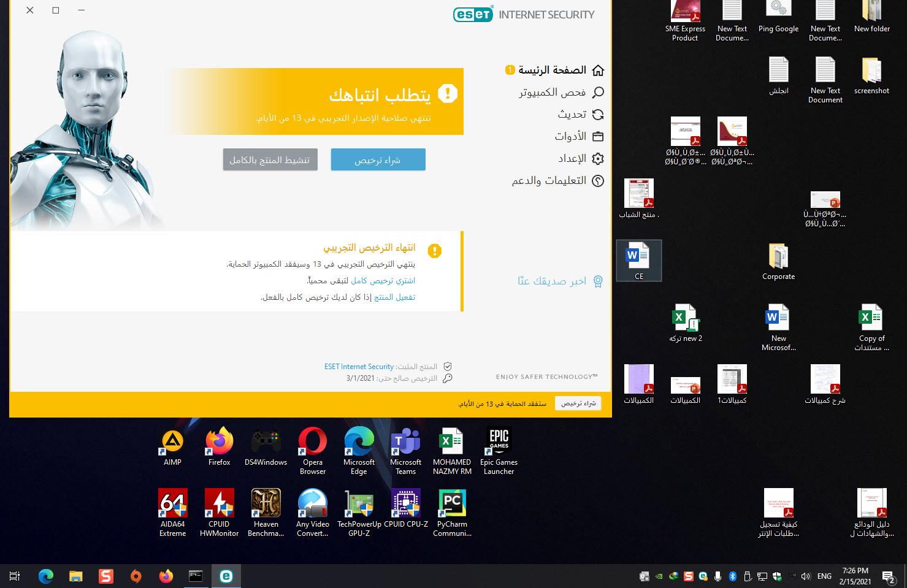Click the Windows Security shield tray icon
The image size is (907, 588).
777,576
